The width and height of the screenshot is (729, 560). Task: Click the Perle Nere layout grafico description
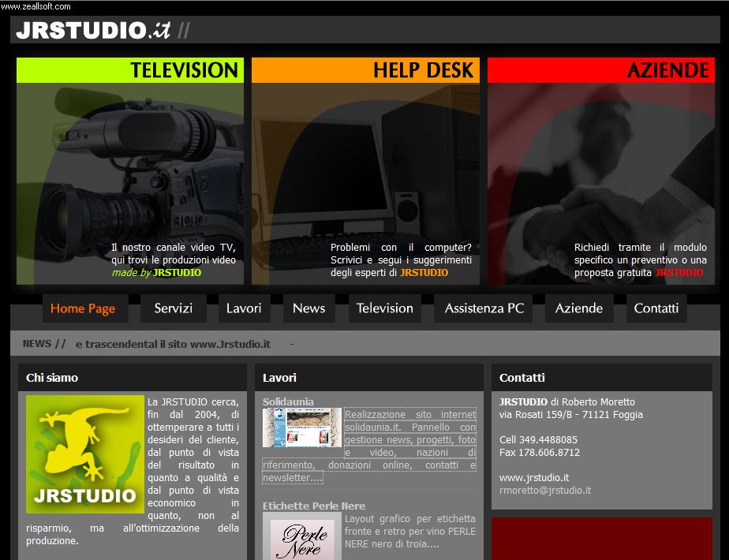[410, 531]
